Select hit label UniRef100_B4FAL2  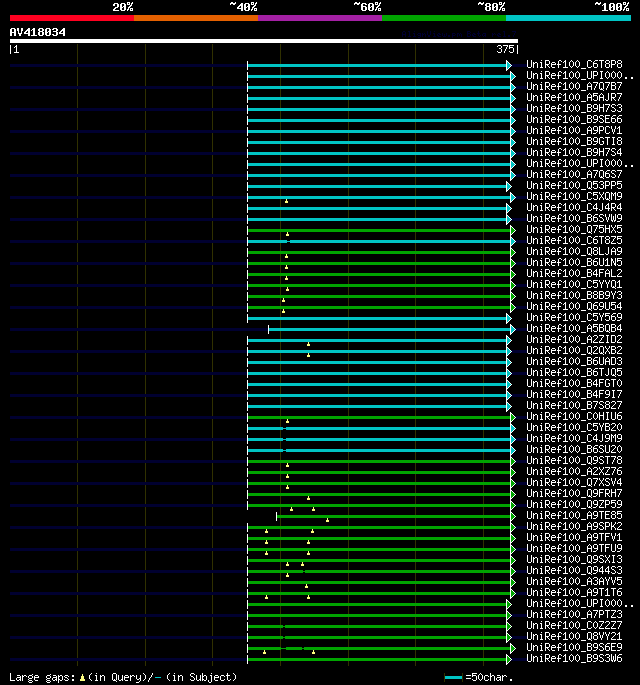(574, 273)
